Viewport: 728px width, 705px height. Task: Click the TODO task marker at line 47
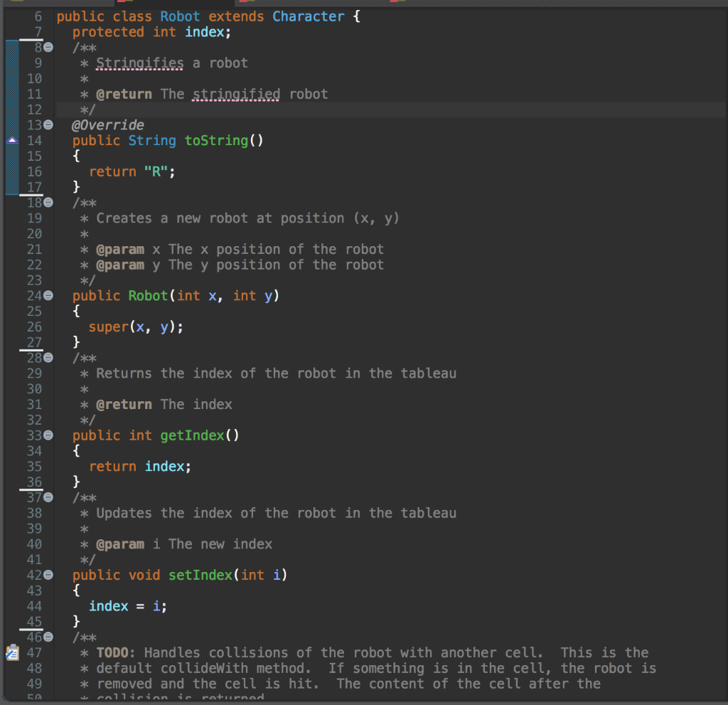[13, 653]
